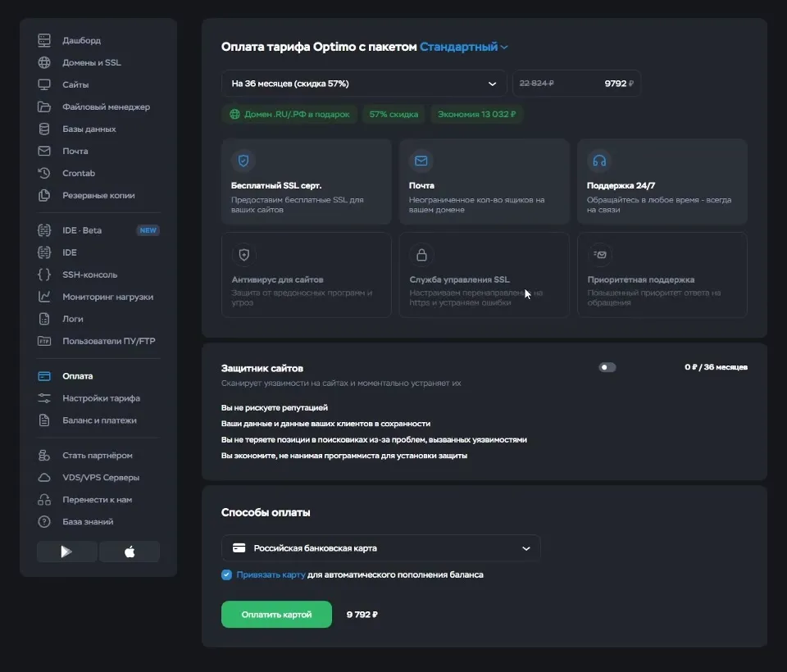Open the Стандартный package dropdown
Viewport: 787px width, 672px height.
[x=464, y=47]
